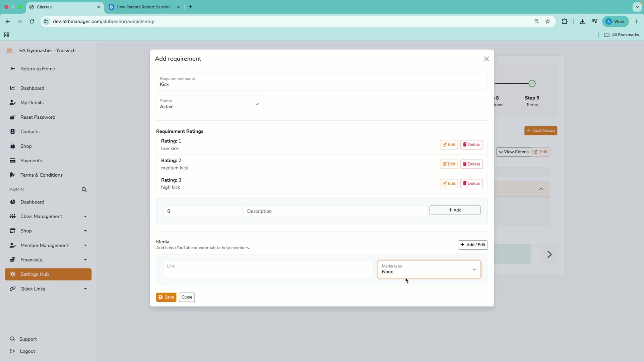Screen dimensions: 644x362
Task: Reload the page
Action: pos(32,21)
